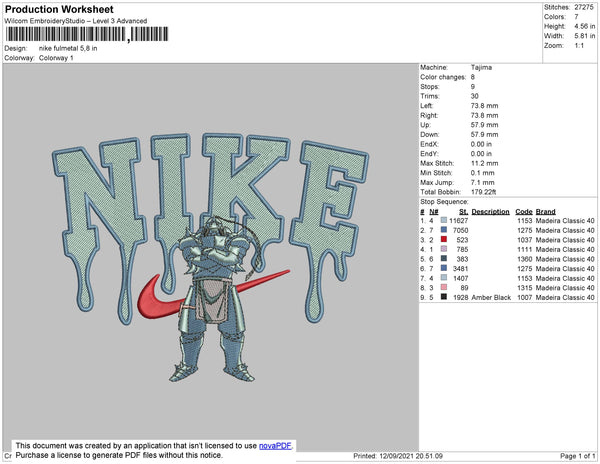Select the design name 'nike fulmetal 5,8 in'

68,48
